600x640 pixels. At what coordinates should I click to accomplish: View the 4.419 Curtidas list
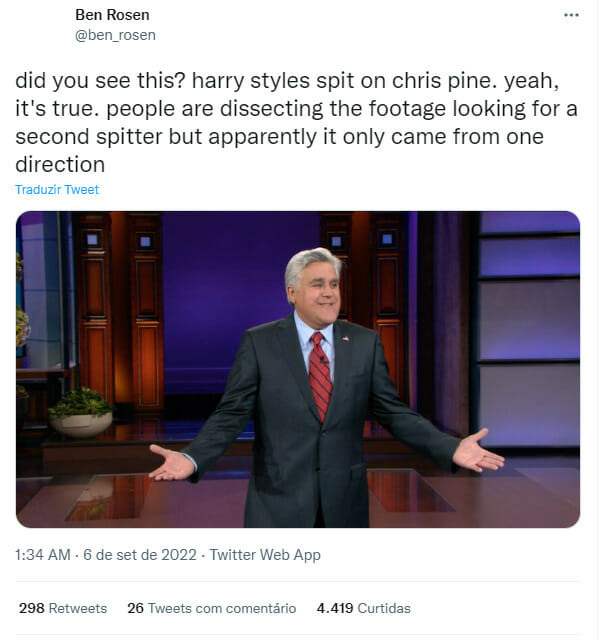363,607
